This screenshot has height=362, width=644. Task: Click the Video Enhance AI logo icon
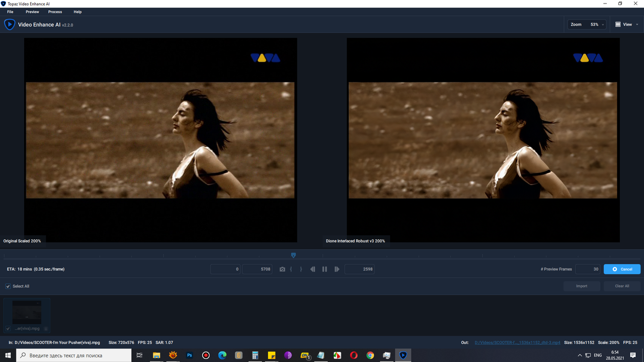click(10, 24)
